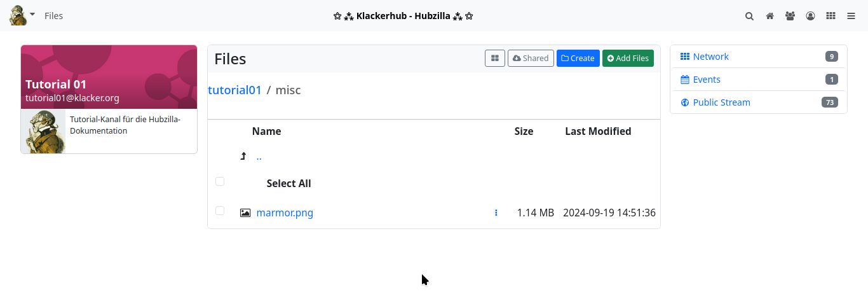Navigate to tutorial01 breadcrumb link
The height and width of the screenshot is (308, 868).
pos(234,90)
